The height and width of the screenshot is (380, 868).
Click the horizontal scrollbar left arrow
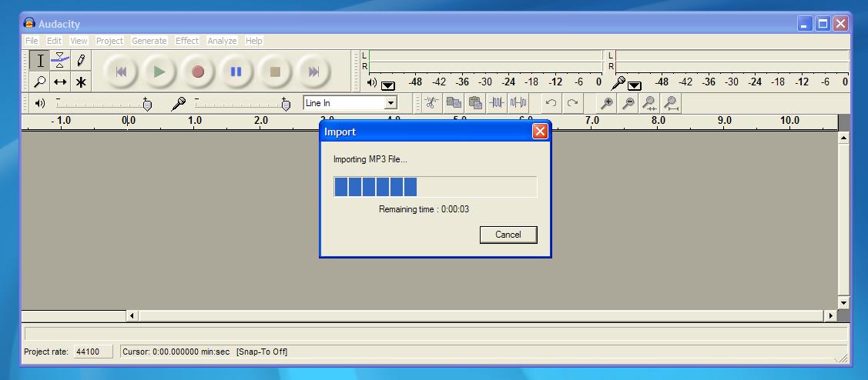pyautogui.click(x=132, y=316)
